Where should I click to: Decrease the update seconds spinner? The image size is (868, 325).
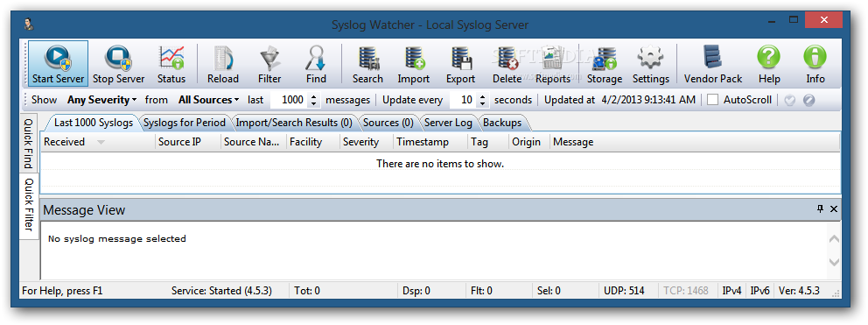(482, 103)
